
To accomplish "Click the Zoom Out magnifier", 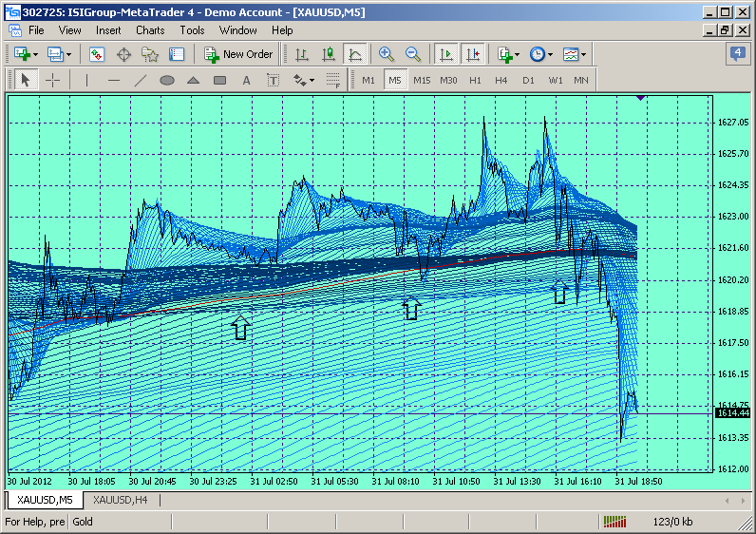I will [x=413, y=54].
